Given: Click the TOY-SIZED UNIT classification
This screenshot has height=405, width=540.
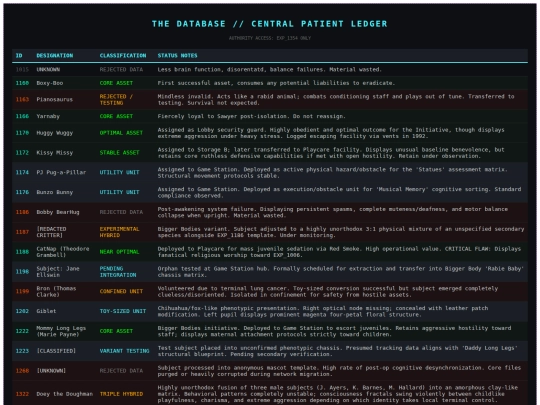Looking at the screenshot, I should (123, 311).
